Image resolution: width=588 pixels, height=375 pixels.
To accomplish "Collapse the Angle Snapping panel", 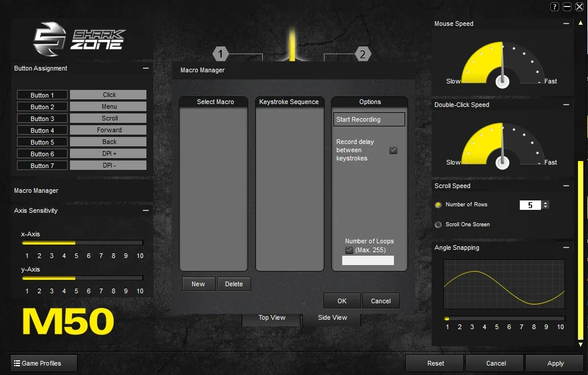I will 566,247.
